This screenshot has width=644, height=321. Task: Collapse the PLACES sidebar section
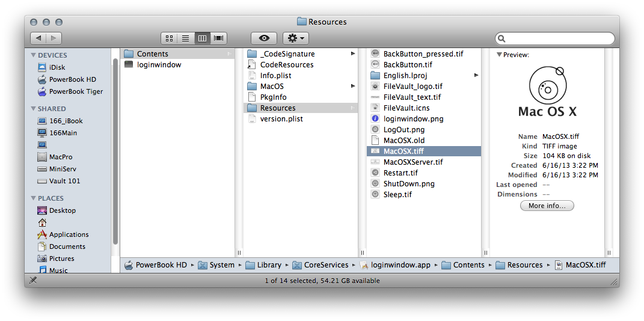tap(34, 198)
